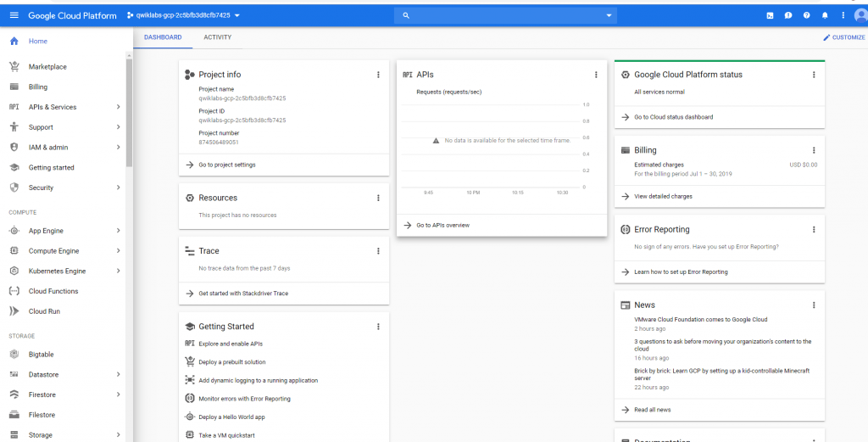Screen dimensions: 868x442
Task: Open the top bar three-dot settings menu
Action: [843, 15]
